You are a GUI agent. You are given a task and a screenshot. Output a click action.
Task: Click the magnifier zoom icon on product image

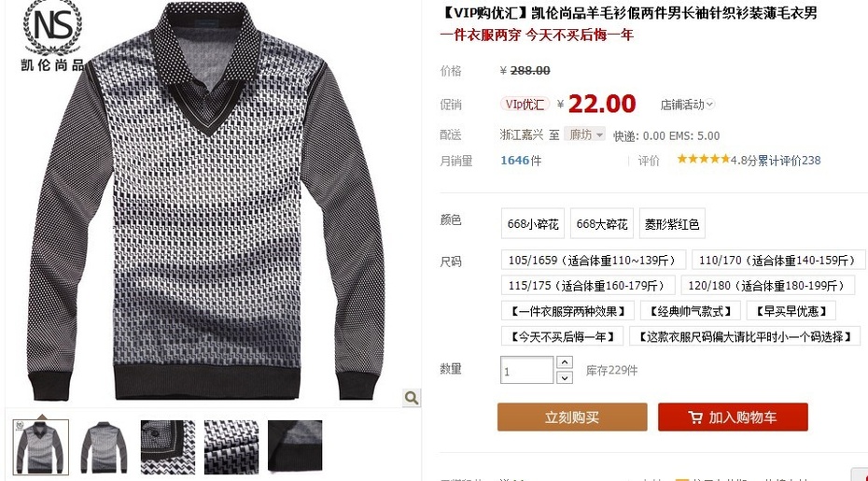(x=411, y=397)
